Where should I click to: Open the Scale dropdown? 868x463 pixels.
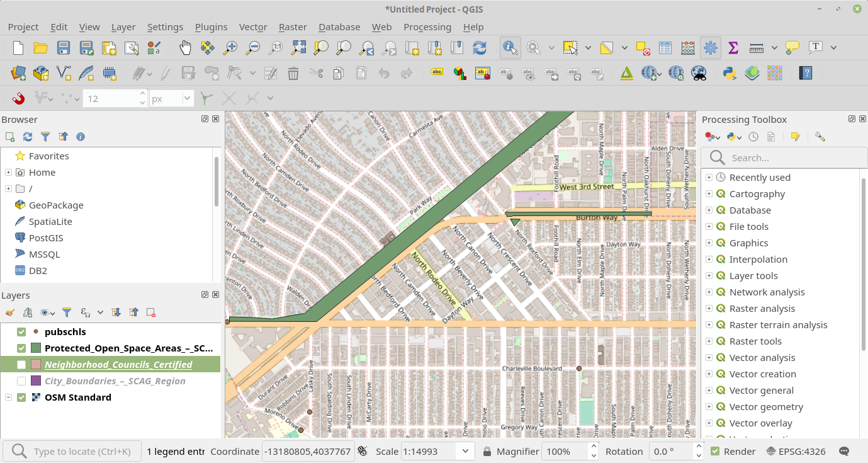tap(466, 451)
